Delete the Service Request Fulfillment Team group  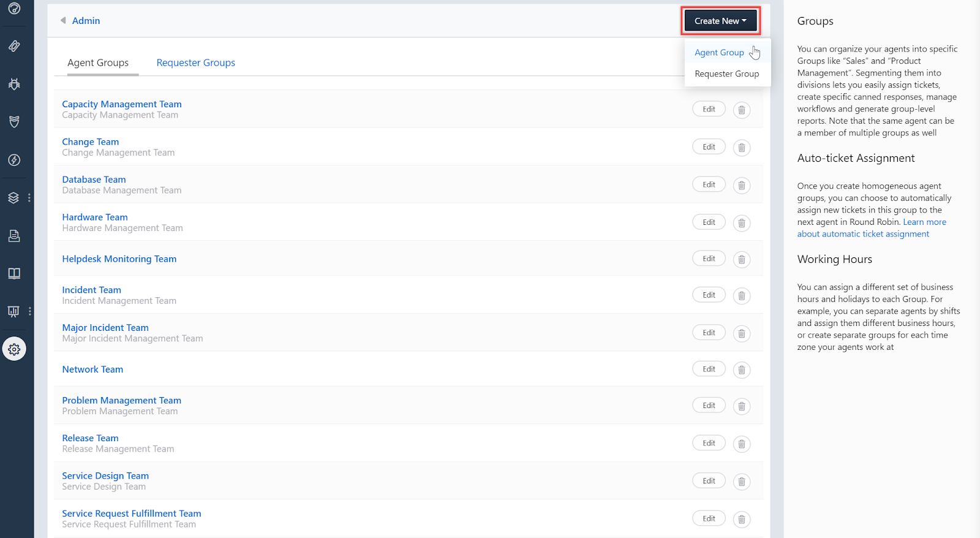click(x=742, y=520)
